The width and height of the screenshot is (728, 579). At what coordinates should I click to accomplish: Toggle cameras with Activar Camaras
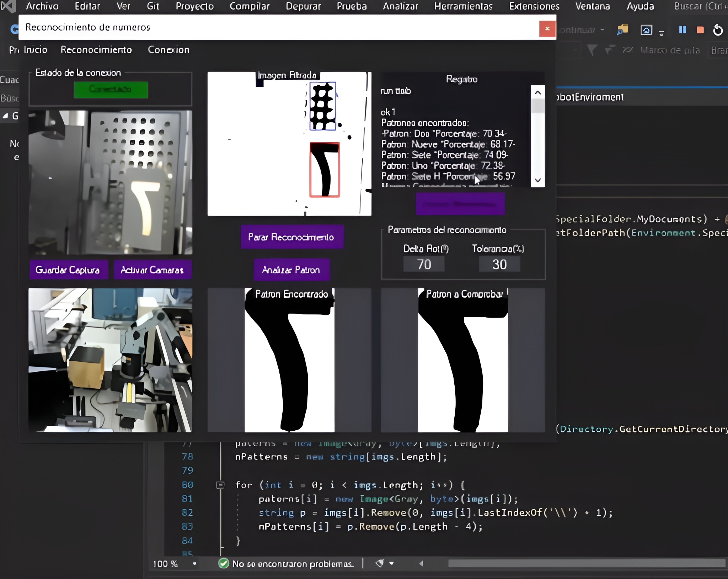pyautogui.click(x=152, y=270)
